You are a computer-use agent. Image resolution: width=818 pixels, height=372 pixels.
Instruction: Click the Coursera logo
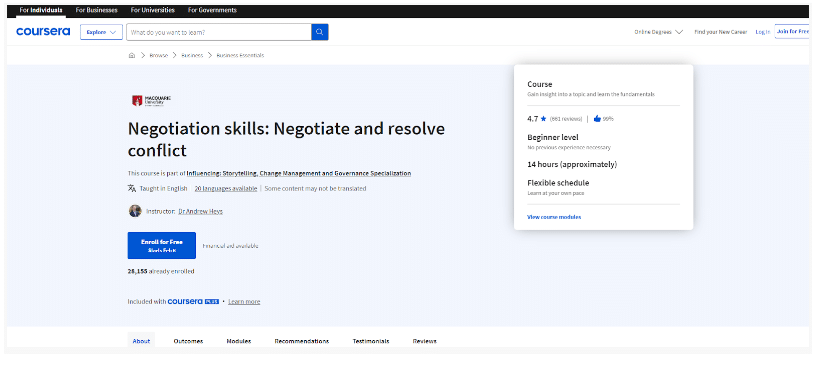(43, 32)
